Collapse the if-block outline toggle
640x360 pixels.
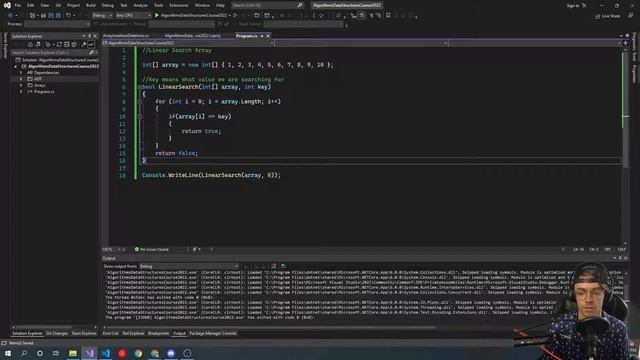pos(140,116)
